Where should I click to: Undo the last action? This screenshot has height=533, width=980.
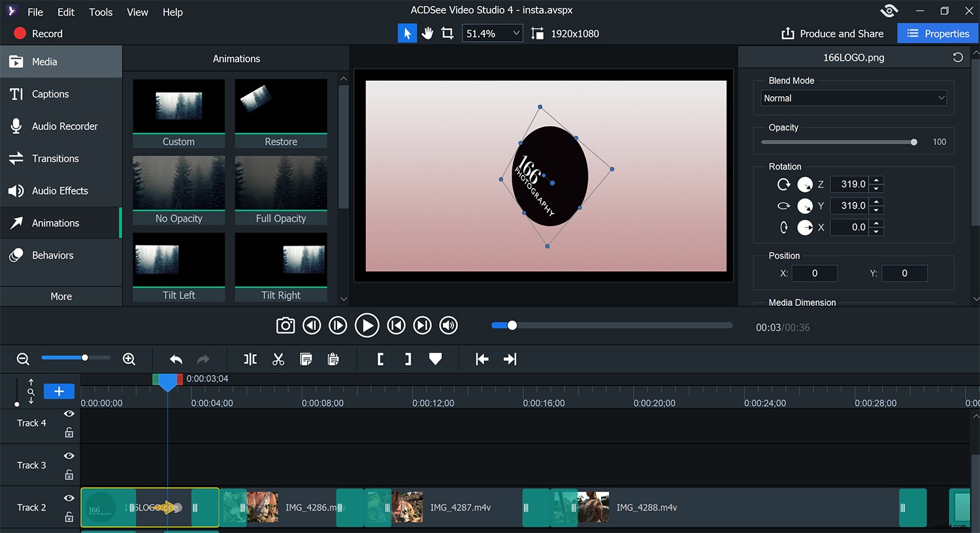click(x=175, y=359)
